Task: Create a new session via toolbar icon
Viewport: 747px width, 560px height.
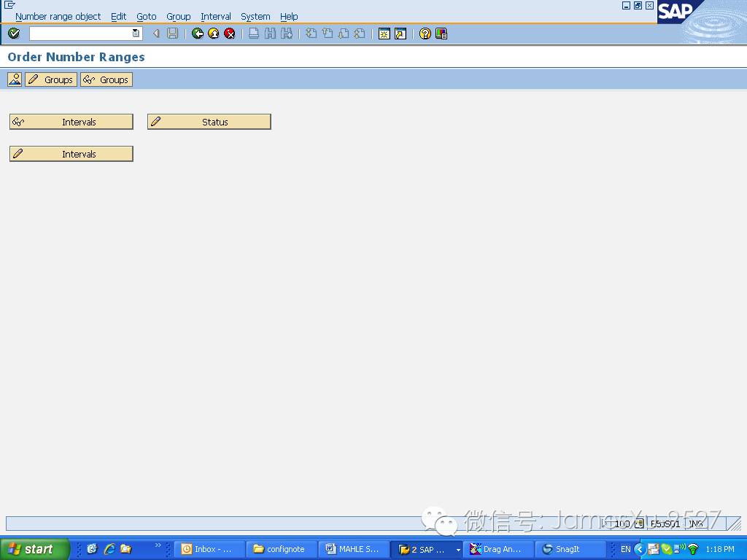Action: pos(384,34)
